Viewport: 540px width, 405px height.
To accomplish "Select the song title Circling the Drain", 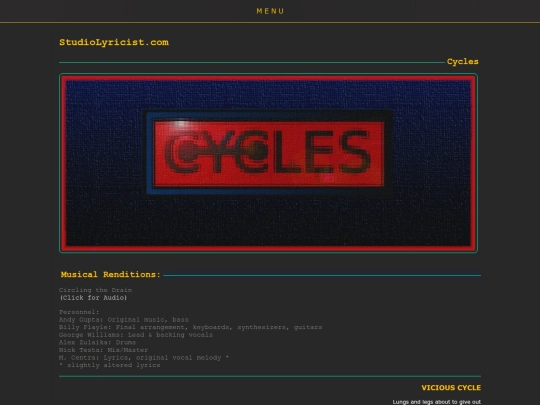I will [x=95, y=290].
